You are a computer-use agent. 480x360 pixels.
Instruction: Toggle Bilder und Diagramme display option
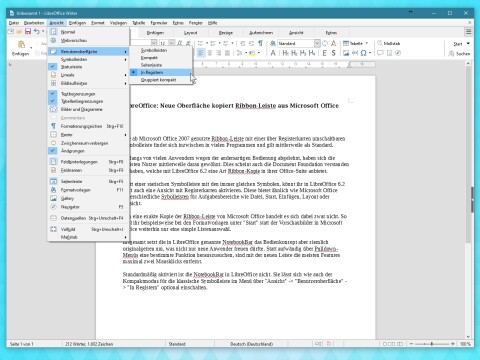(88, 109)
